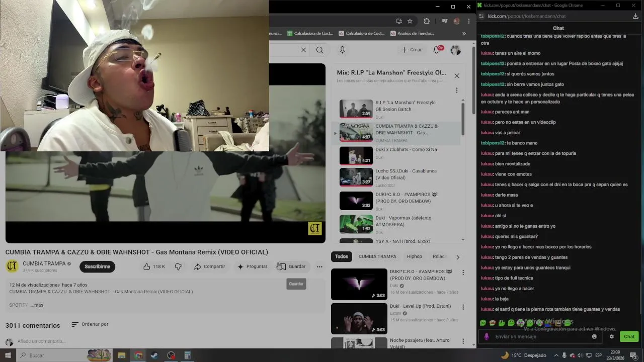644x362 pixels.
Task: Open more actions ellipsis beside Guardar
Action: 319,266
